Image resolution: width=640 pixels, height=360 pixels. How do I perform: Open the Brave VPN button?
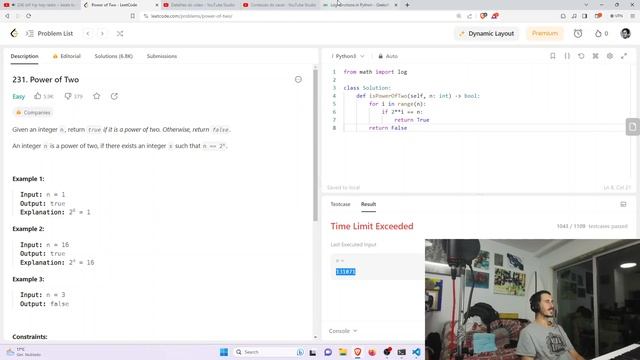(616, 16)
